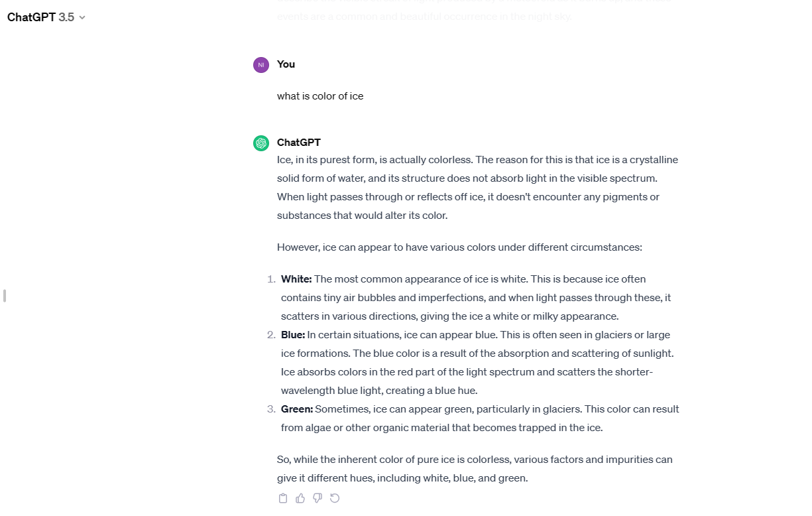Click list number 1 beside White
This screenshot has width=812, height=516.
tap(271, 279)
